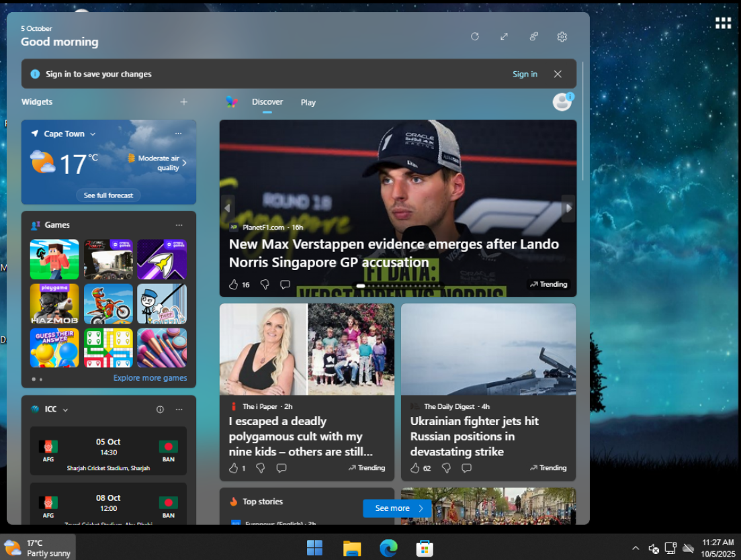Dislike the polygamous cult article
This screenshot has width=741, height=560.
tap(261, 468)
